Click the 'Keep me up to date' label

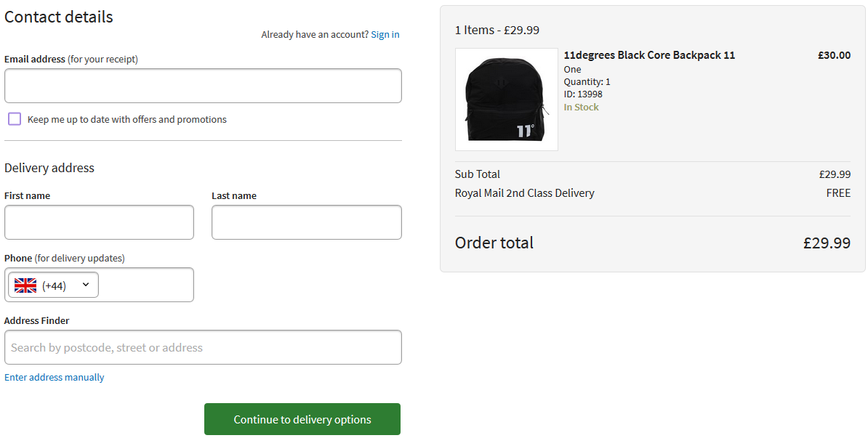pos(127,120)
